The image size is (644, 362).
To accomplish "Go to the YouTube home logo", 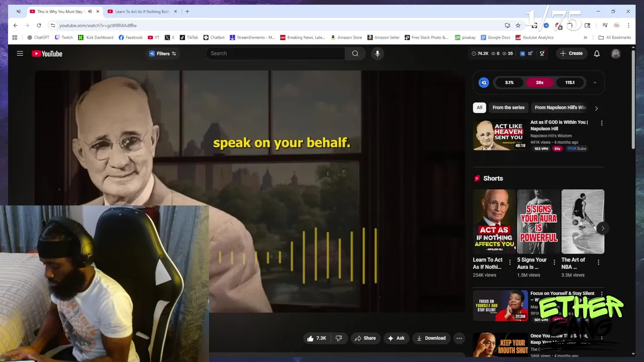I will (47, 54).
